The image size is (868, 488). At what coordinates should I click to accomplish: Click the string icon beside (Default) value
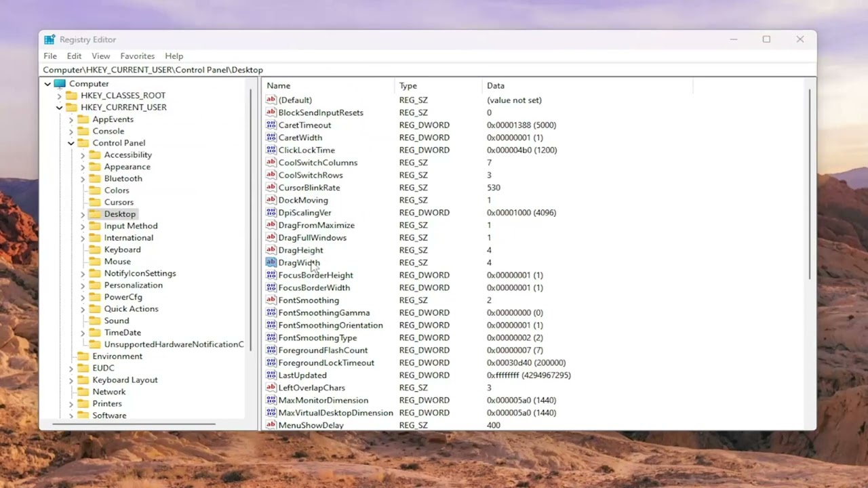(x=271, y=100)
